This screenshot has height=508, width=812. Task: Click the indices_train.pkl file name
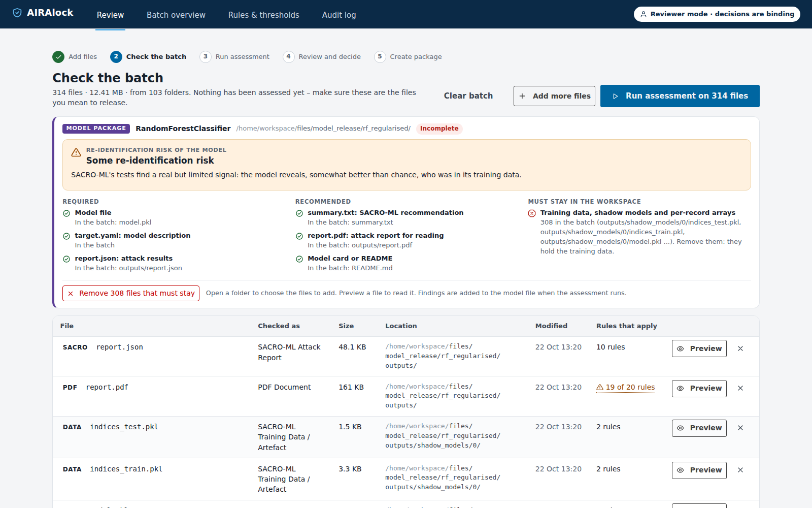click(x=126, y=469)
